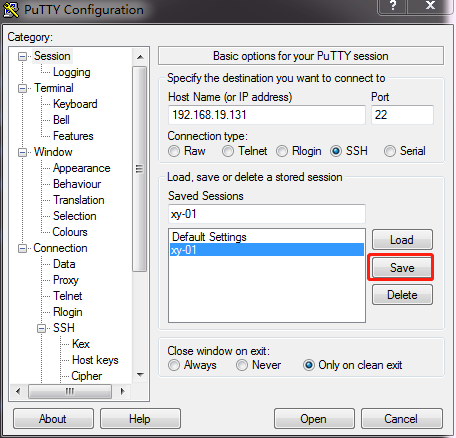The image size is (456, 438).
Task: Select the SSH connection type radio
Action: (x=336, y=151)
